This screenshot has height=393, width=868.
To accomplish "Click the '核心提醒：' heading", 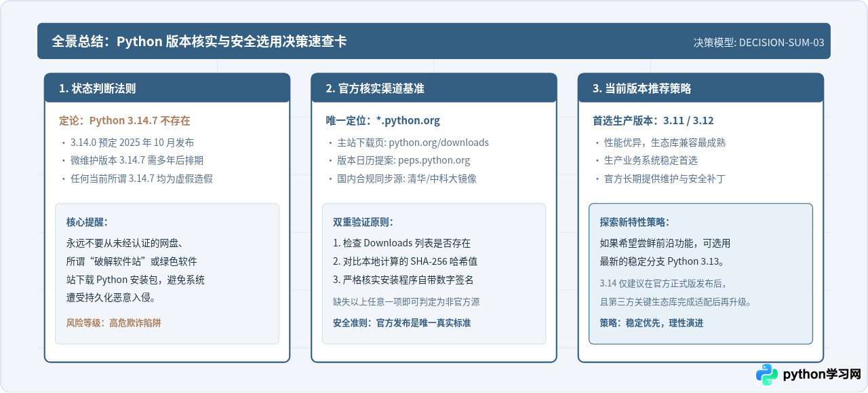I will pyautogui.click(x=87, y=223).
